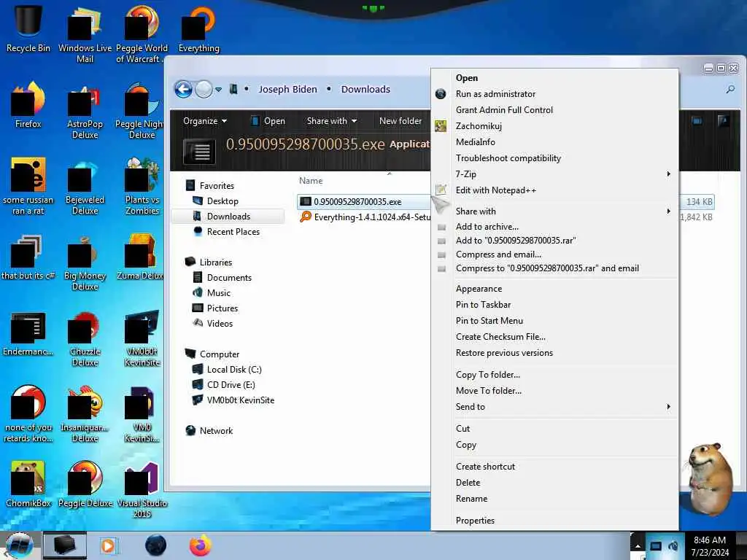
Task: Choose Compress and email...
Action: 554,254
